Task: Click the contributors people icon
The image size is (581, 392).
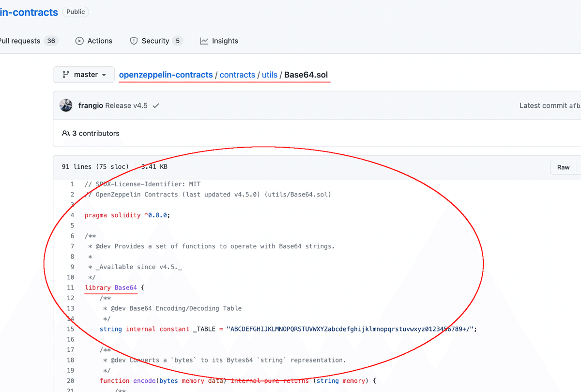Action: click(x=66, y=133)
